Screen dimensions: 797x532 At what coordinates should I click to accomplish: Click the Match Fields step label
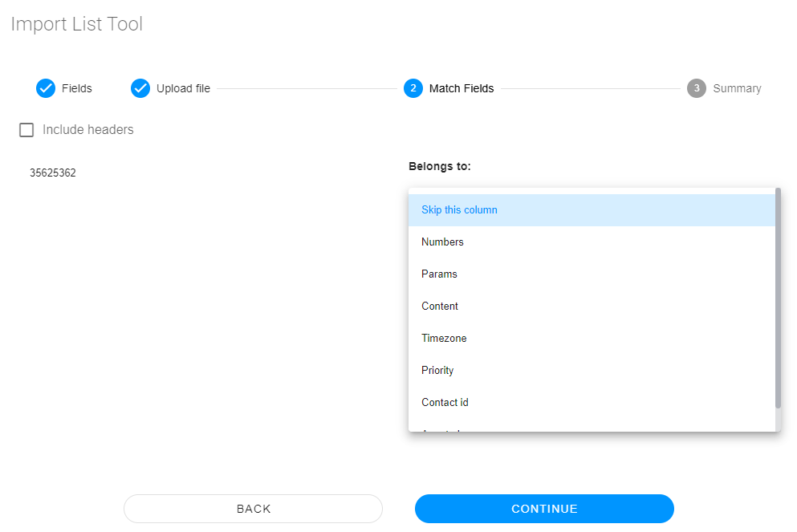[462, 88]
